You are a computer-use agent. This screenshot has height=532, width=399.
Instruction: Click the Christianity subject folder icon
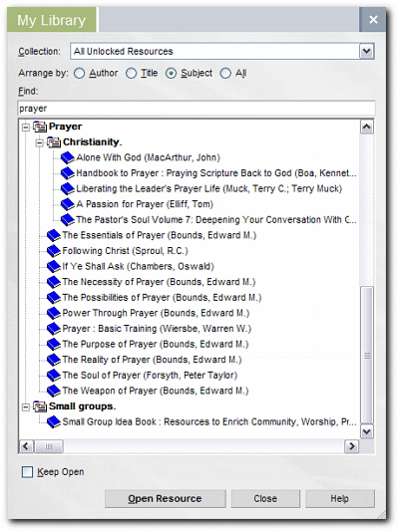[x=54, y=142]
